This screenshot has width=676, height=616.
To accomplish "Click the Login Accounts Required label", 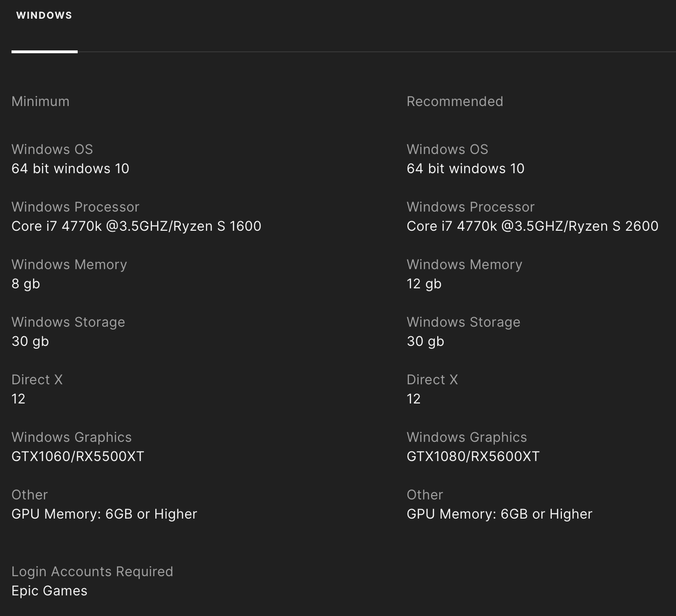I will [92, 571].
